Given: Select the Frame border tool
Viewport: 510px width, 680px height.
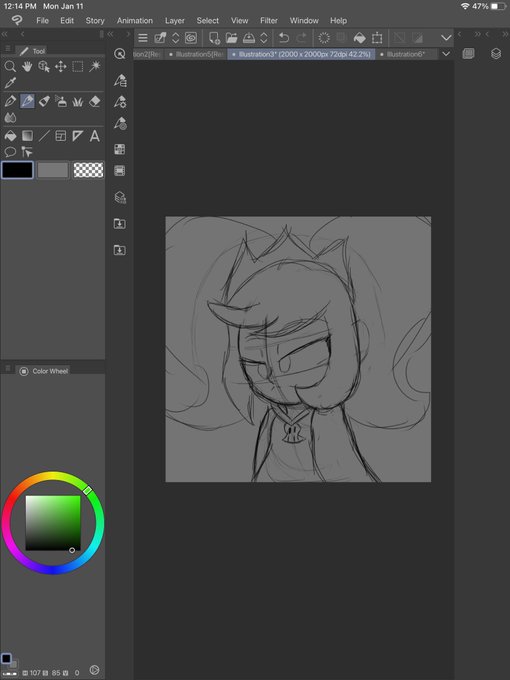Looking at the screenshot, I should (x=61, y=136).
